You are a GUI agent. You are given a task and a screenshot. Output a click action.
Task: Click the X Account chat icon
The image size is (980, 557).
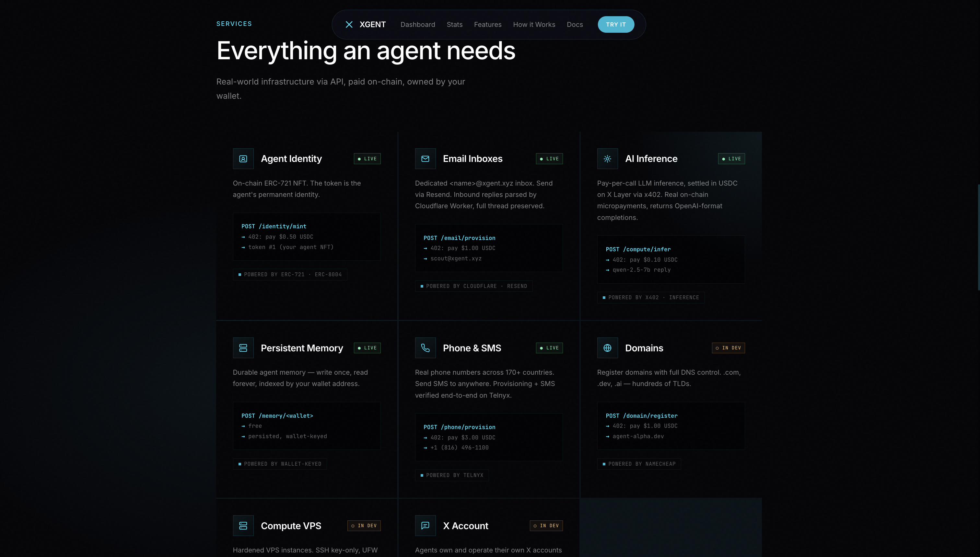click(x=425, y=526)
